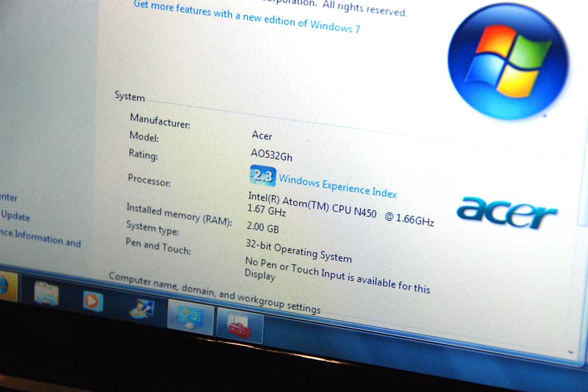This screenshot has height=392, width=588.
Task: Open Windows Explorer from the taskbar
Action: pyautogui.click(x=47, y=294)
